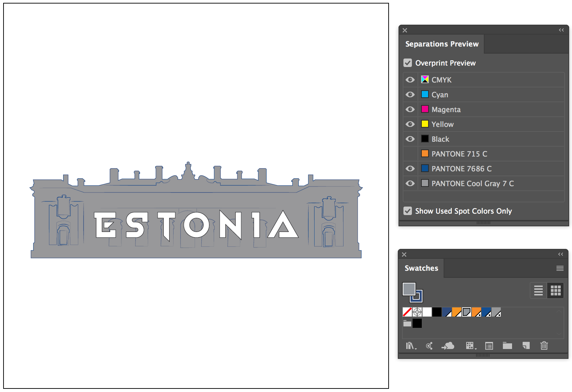Select the letter A in ESTONIA artwork

click(x=283, y=225)
